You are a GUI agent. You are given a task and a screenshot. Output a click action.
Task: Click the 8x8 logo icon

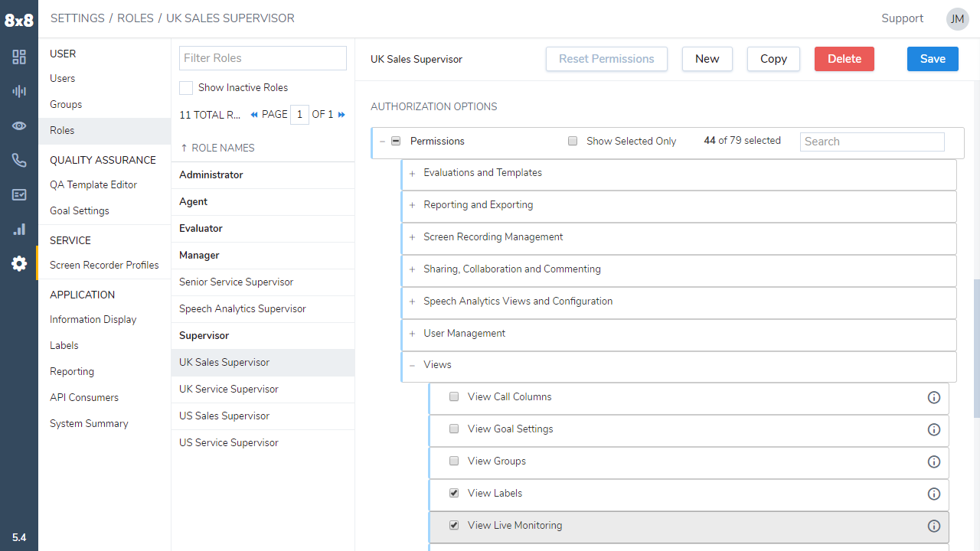(18, 21)
